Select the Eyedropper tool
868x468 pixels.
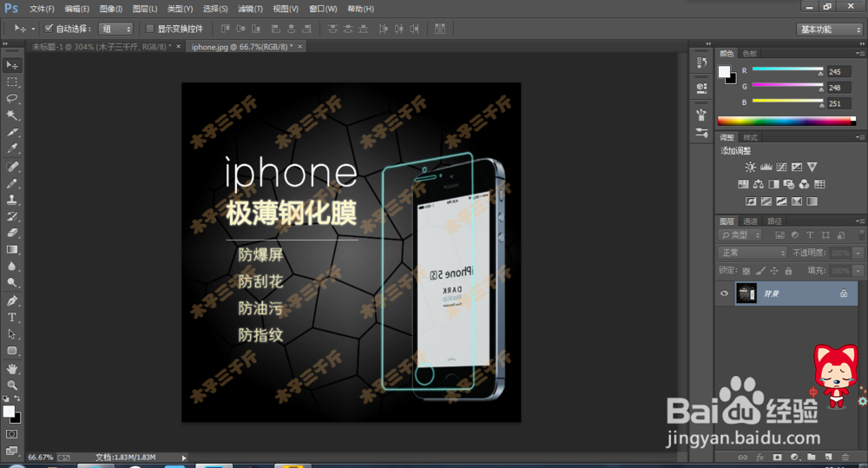click(x=11, y=148)
